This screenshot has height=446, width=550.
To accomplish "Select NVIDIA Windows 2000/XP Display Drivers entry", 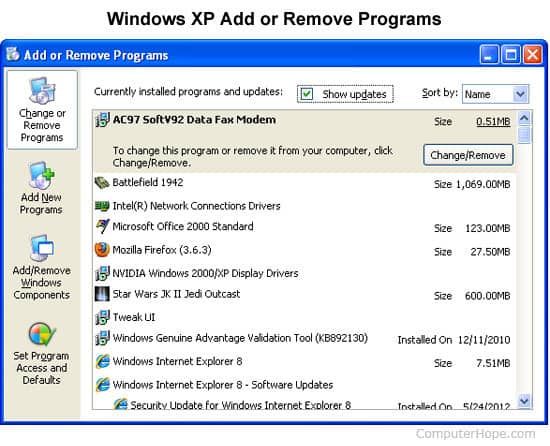I will tap(304, 273).
